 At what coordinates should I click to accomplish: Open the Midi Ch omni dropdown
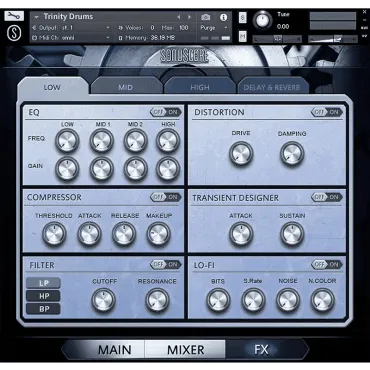(71, 38)
